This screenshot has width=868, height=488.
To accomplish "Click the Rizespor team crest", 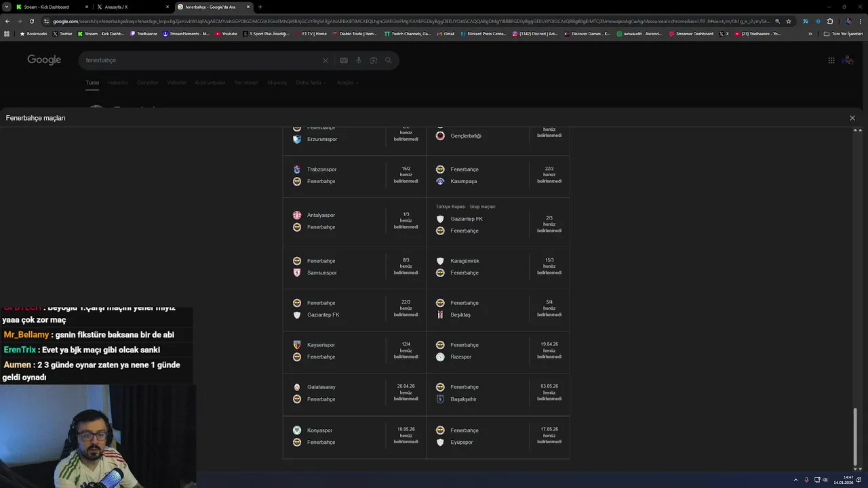I will tap(440, 357).
